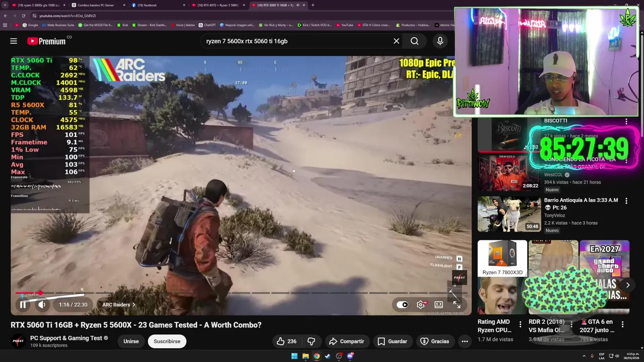Show hidden system tray icons
The width and height of the screenshot is (644, 362).
[584, 356]
